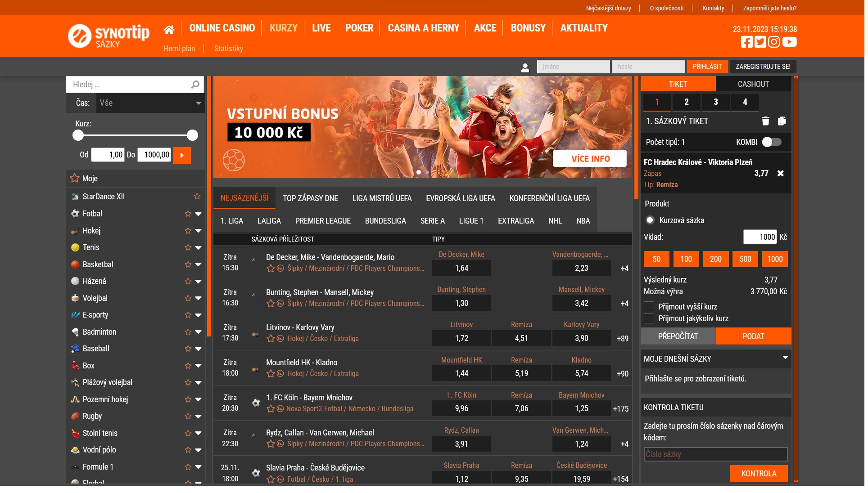Remove FC Hradec Králové bet from ticket

(781, 173)
